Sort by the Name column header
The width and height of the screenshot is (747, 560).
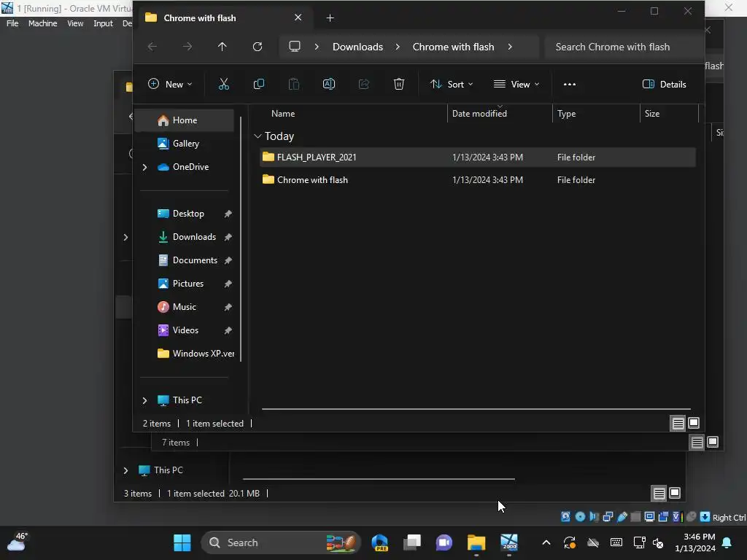[x=283, y=114]
